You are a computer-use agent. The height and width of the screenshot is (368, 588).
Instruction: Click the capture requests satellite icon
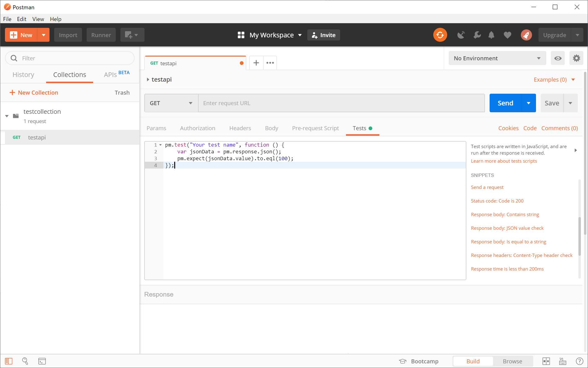(461, 35)
